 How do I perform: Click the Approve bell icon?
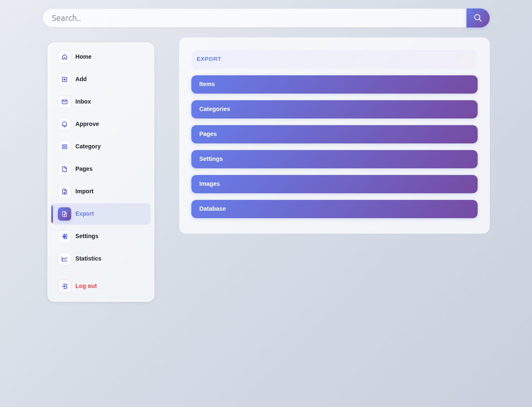(64, 124)
